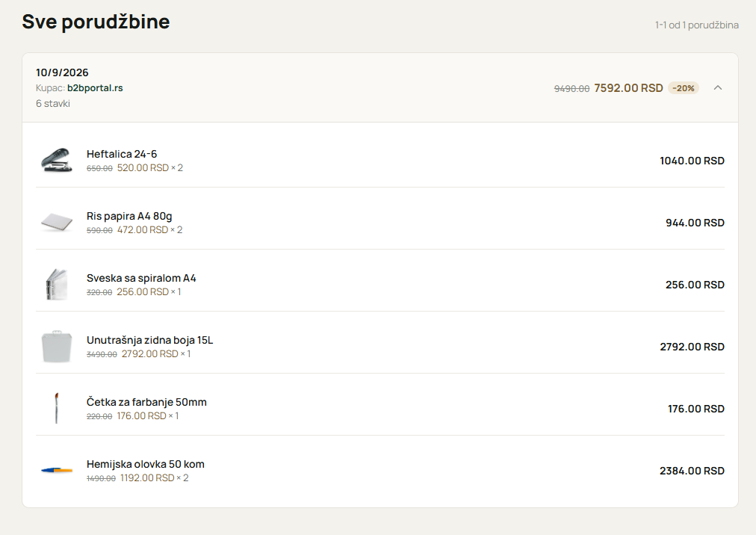Select the paper line total 944.00 RSD

[695, 223]
